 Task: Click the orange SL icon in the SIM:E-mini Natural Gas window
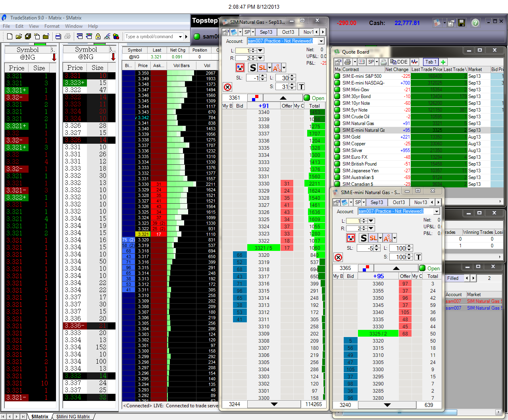[373, 238]
